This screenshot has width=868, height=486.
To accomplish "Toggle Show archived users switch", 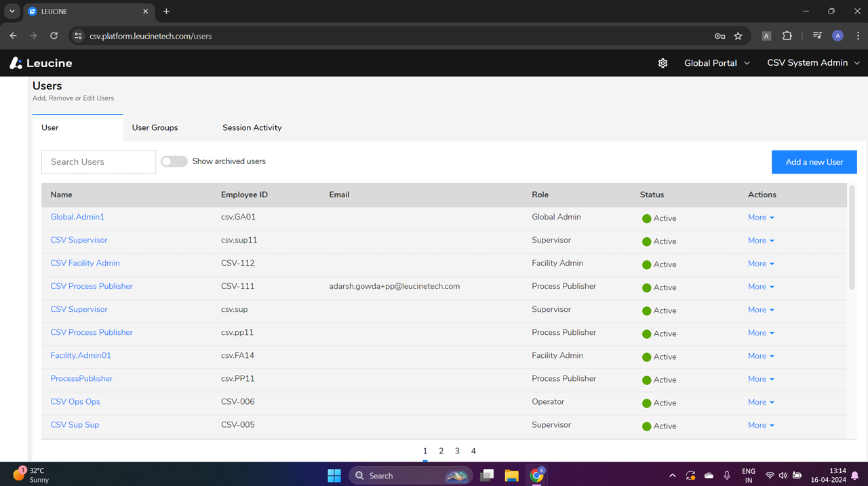I will (x=174, y=161).
